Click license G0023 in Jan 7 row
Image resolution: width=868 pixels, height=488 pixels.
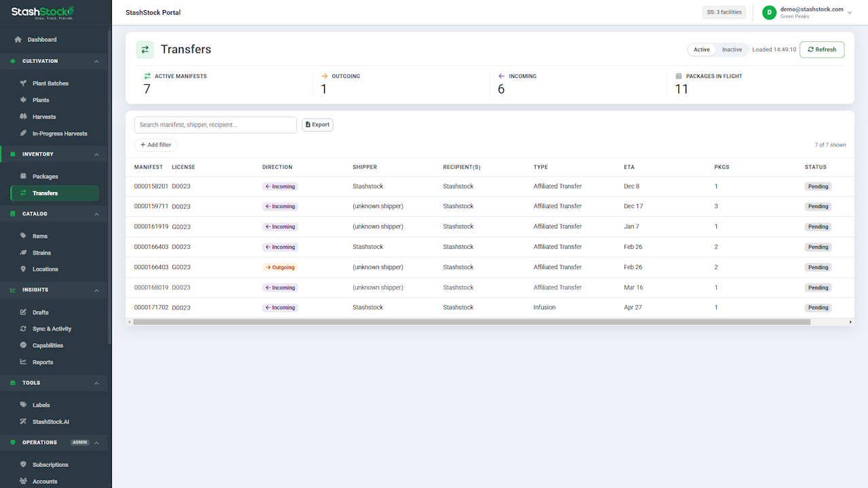click(x=181, y=226)
